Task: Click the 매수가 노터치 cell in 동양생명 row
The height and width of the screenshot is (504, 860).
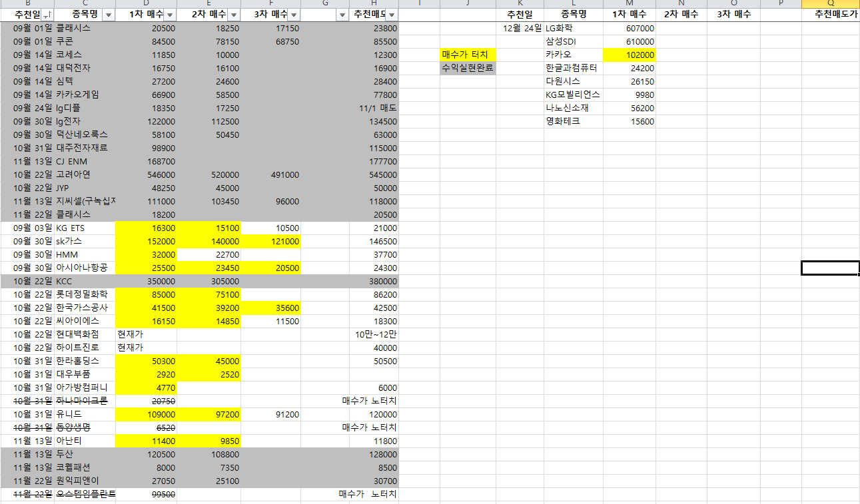Action: point(369,427)
